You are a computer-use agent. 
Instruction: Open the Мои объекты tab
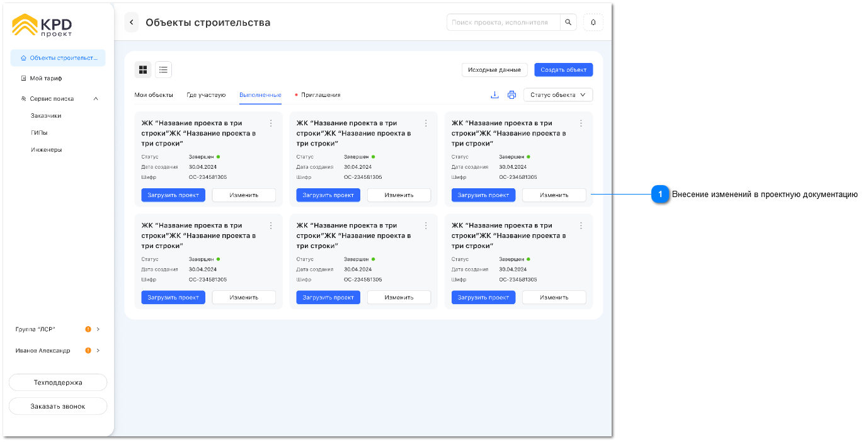click(154, 95)
